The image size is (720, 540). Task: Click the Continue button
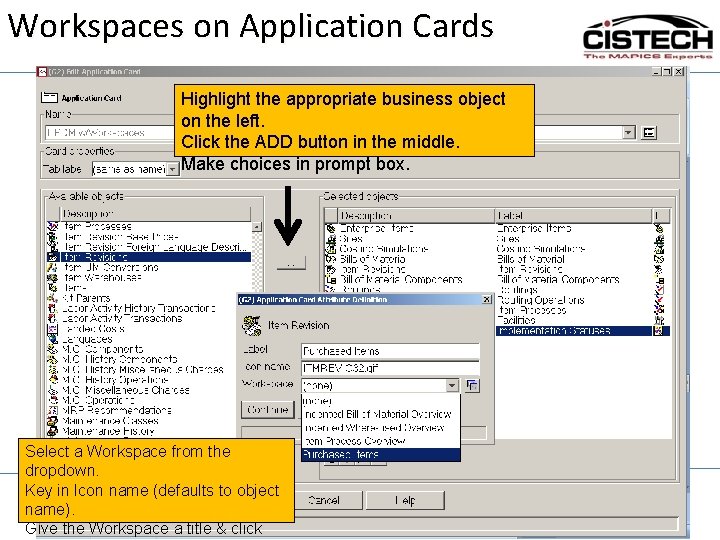(268, 410)
